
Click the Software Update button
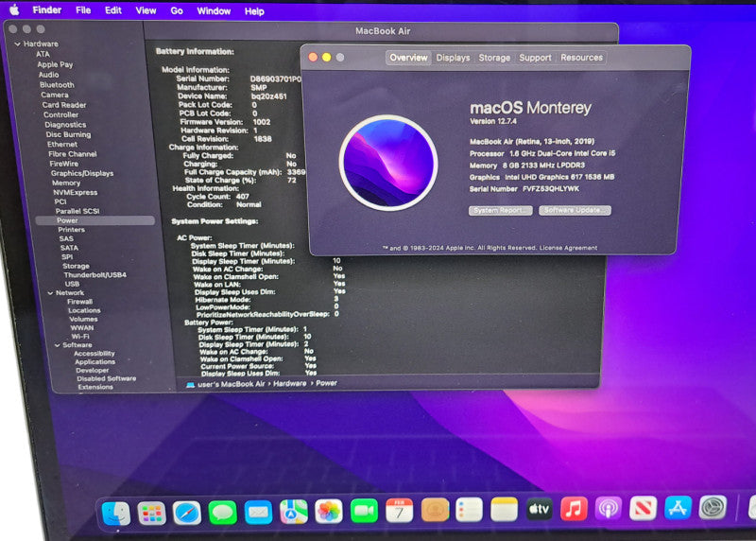coord(575,210)
